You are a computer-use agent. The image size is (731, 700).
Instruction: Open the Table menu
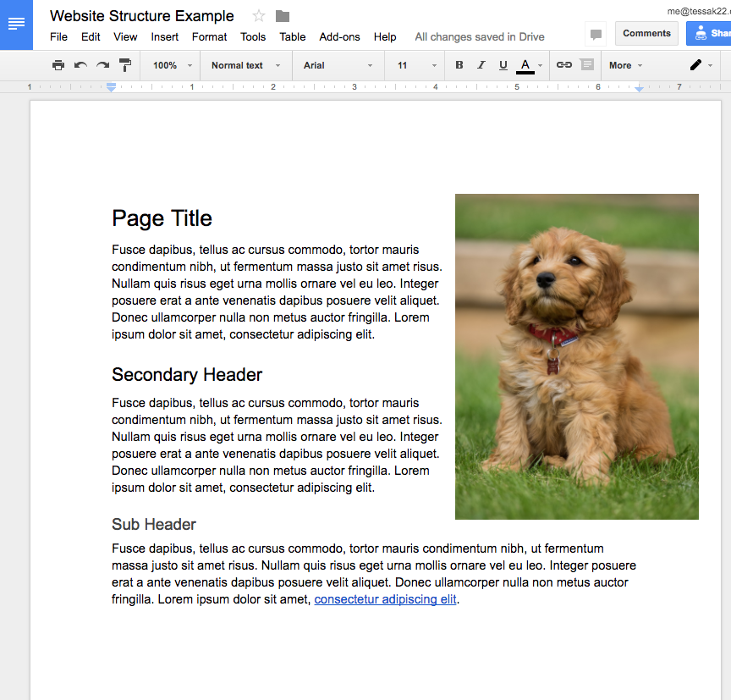(x=293, y=37)
